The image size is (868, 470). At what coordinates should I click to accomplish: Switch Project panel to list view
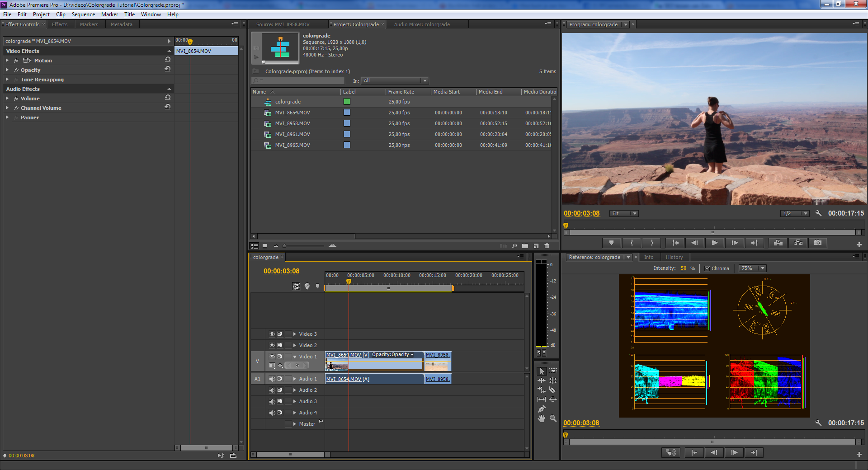255,246
